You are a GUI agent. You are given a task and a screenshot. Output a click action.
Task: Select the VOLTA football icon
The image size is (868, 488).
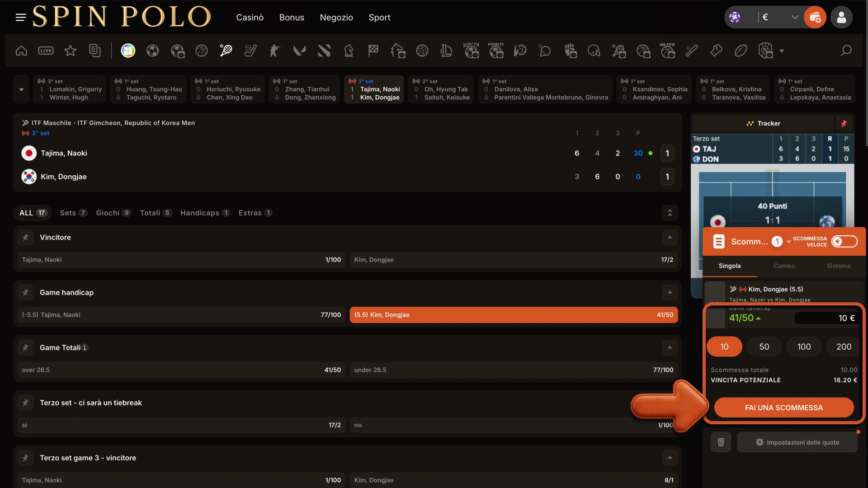pos(471,51)
